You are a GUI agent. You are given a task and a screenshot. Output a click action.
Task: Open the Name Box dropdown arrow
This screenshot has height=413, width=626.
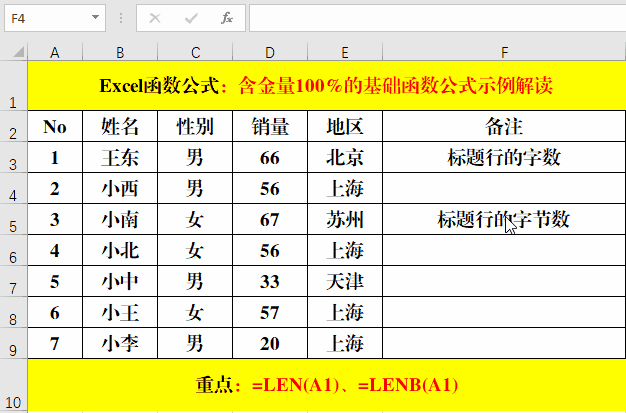(95, 18)
